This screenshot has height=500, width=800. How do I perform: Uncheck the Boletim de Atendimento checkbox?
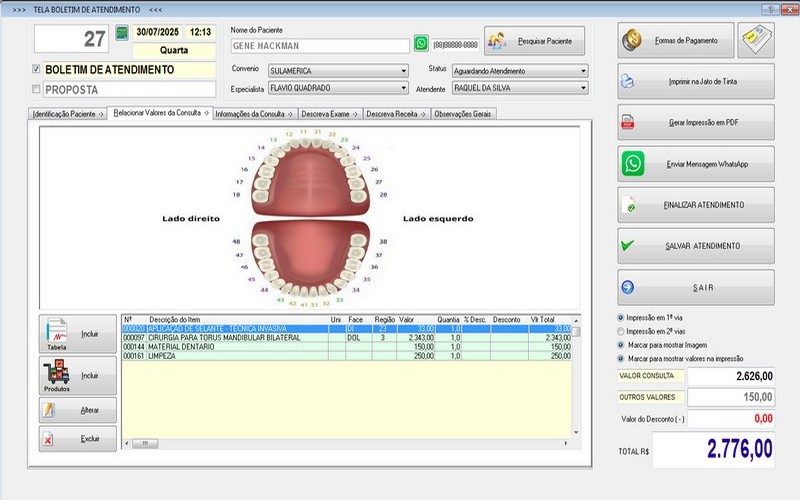click(37, 70)
